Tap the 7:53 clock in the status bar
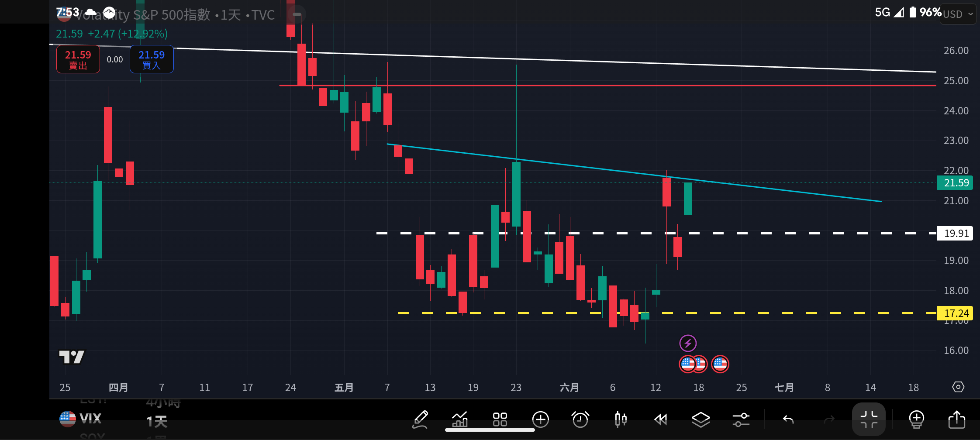 pos(68,12)
